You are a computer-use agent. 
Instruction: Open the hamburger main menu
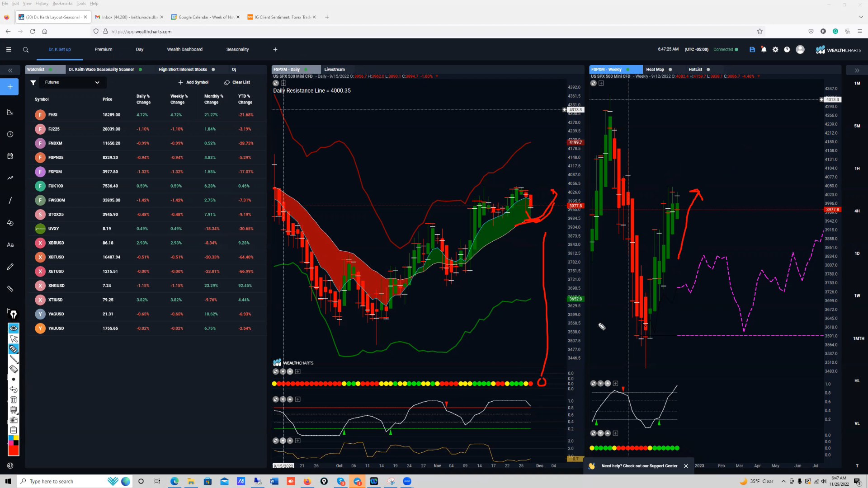click(x=9, y=50)
